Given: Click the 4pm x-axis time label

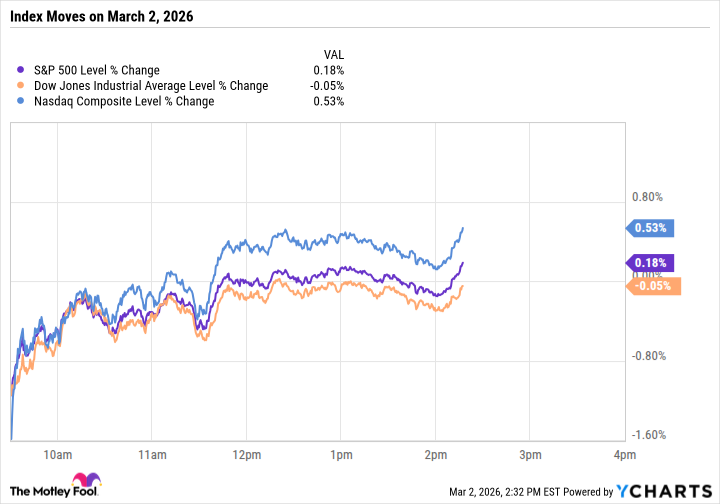Looking at the screenshot, I should (x=624, y=456).
